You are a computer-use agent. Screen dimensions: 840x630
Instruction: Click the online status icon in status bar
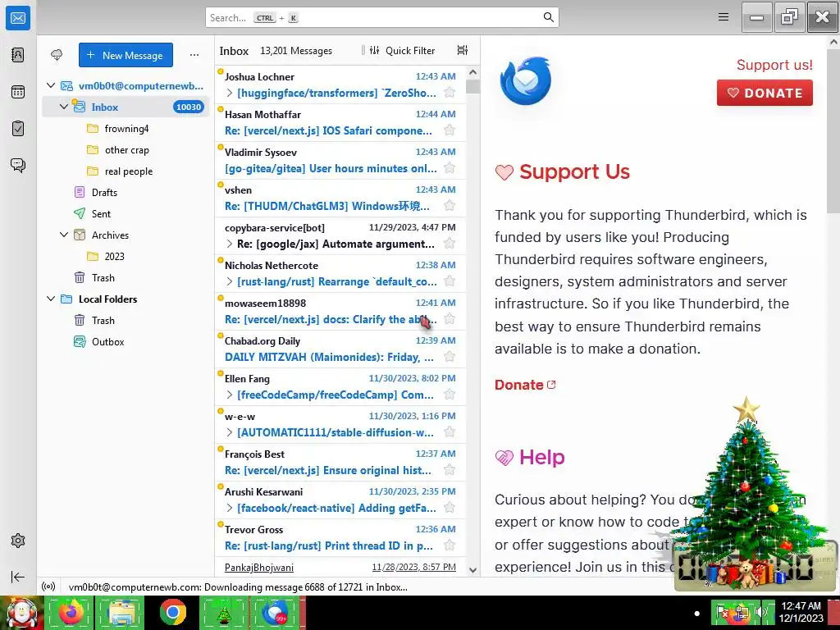coord(48,587)
